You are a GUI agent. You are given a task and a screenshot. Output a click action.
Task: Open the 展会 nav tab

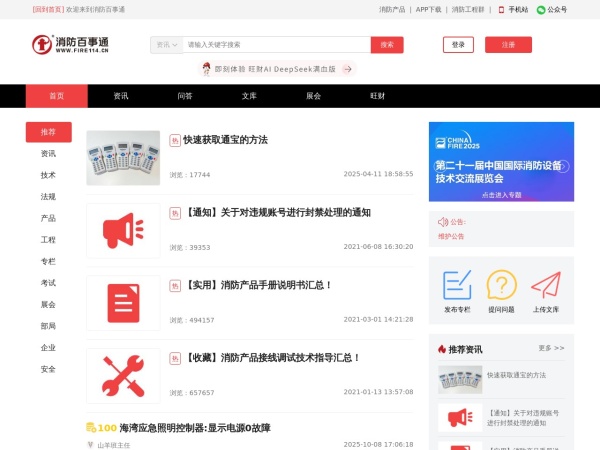coord(313,96)
